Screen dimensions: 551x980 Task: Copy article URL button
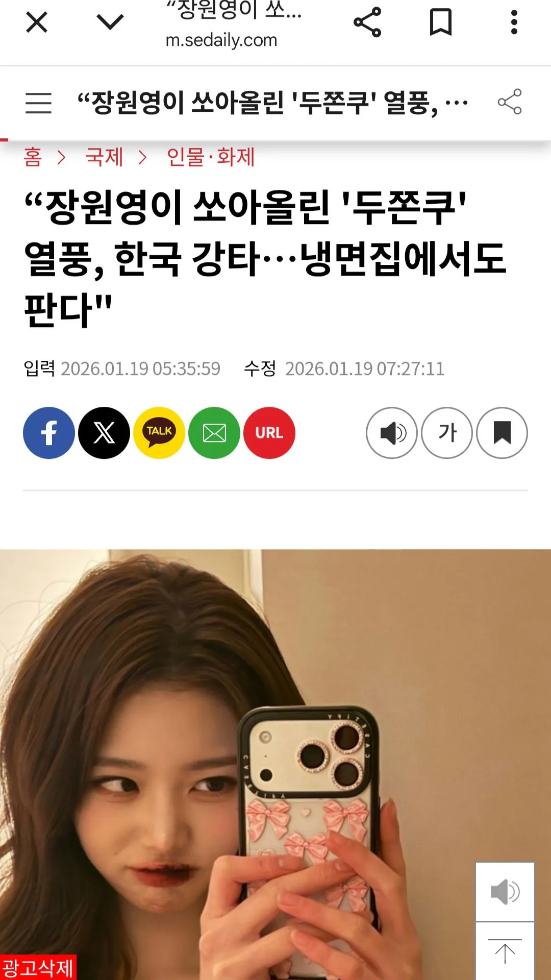(269, 433)
